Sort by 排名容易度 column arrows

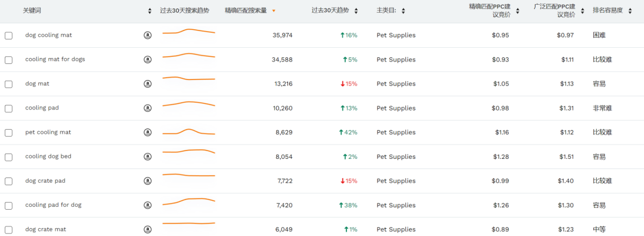[631, 11]
